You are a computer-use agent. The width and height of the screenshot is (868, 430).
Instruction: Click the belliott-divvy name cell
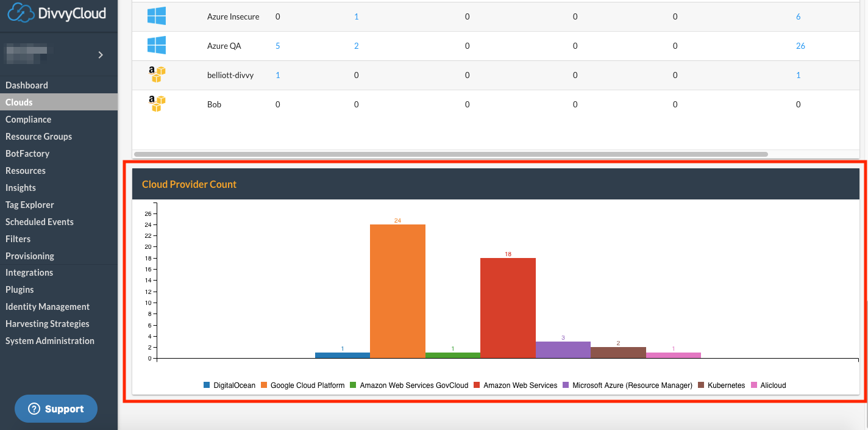[230, 75]
